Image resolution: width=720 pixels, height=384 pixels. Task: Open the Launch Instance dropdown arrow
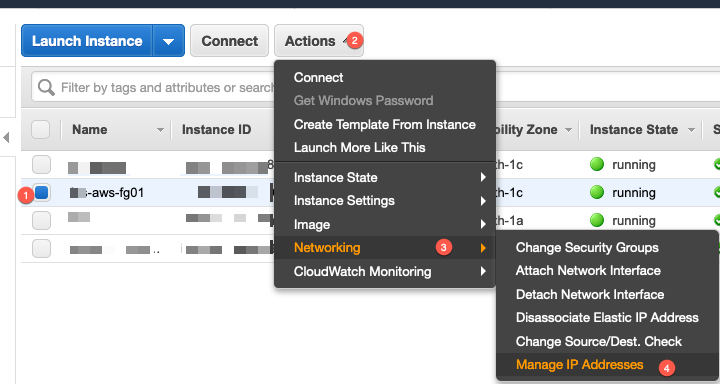pos(169,41)
